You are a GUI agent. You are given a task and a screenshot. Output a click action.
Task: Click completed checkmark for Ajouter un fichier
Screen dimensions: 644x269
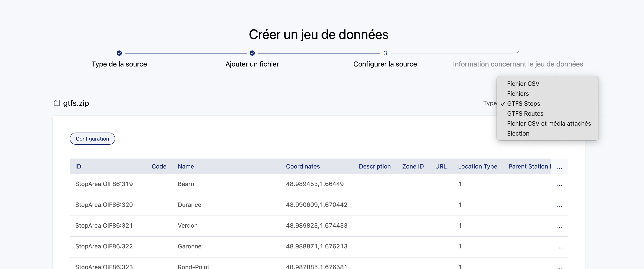pyautogui.click(x=252, y=53)
